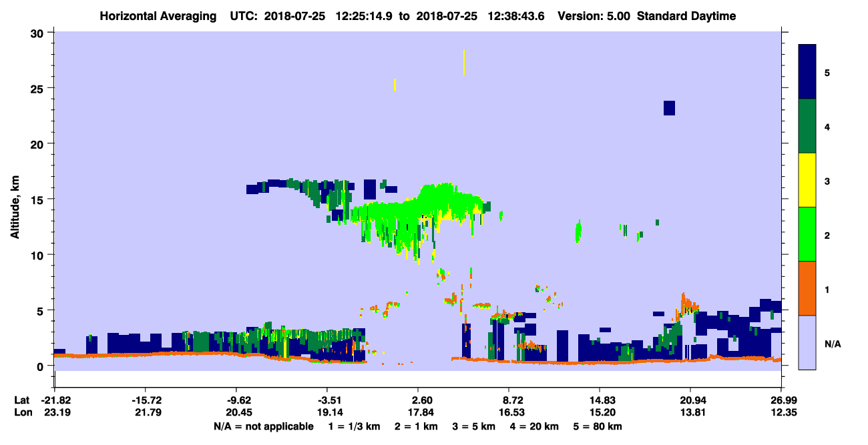Screen dimensions: 868x445
Task: Click the 'Lon' row label
Action: [22, 412]
